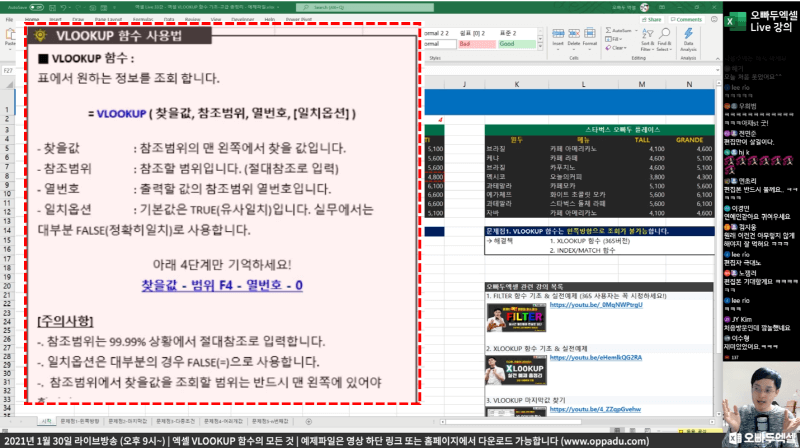The width and height of the screenshot is (800, 448).
Task: Click the Redo arrow icon
Action: pyautogui.click(x=80, y=8)
